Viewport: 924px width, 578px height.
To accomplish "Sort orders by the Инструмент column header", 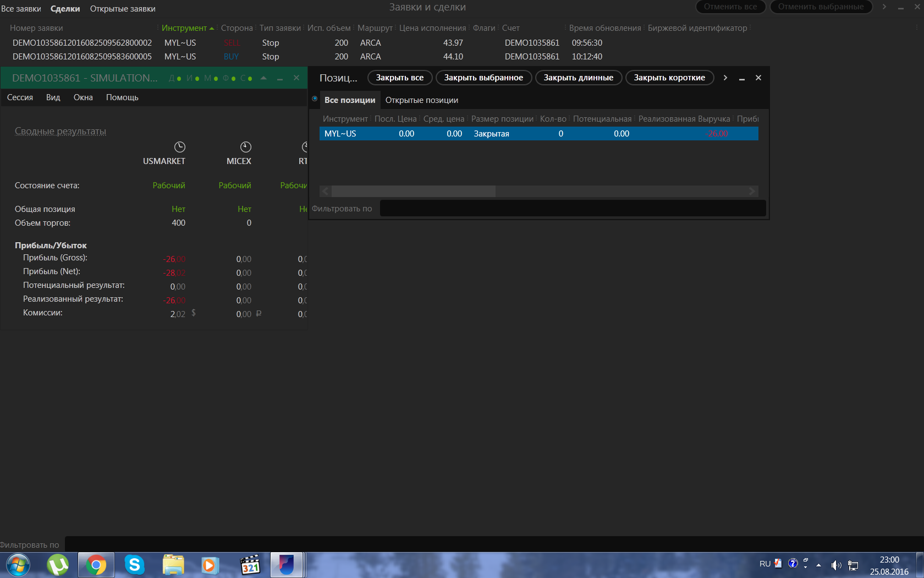I will (x=184, y=28).
